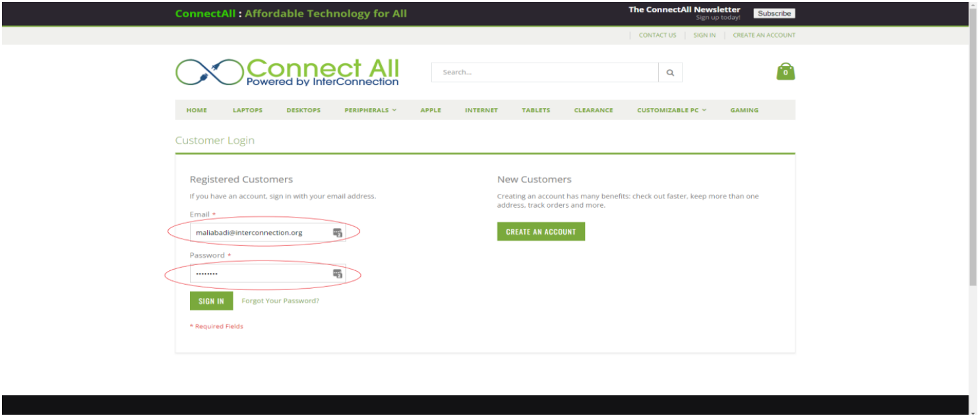Image resolution: width=980 pixels, height=418 pixels.
Task: Expand the Peripherals dropdown menu
Action: click(370, 110)
